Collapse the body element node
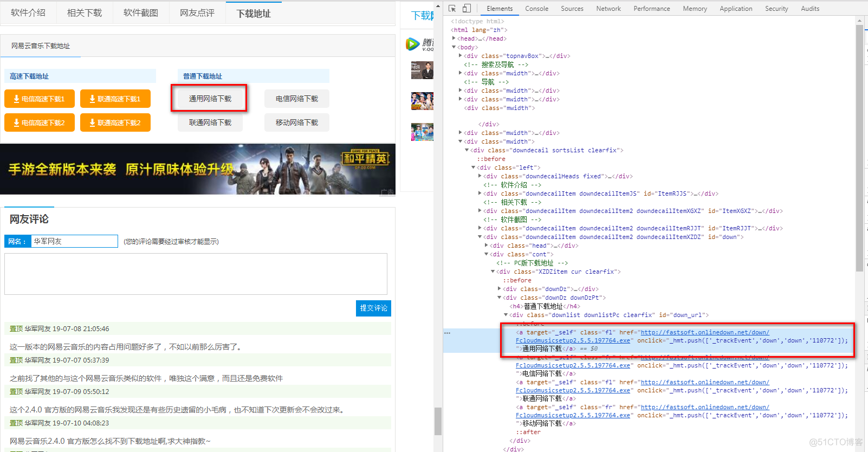 click(x=454, y=47)
